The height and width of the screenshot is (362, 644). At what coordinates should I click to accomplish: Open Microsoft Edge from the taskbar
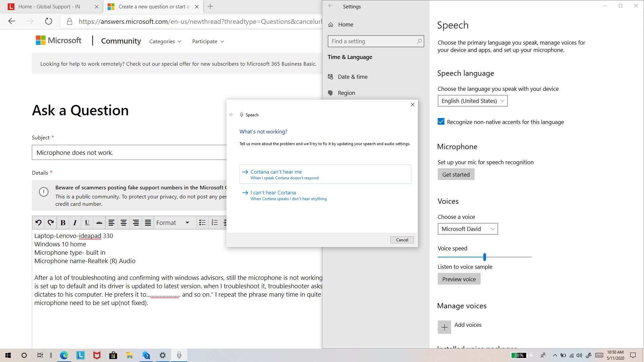[64, 355]
